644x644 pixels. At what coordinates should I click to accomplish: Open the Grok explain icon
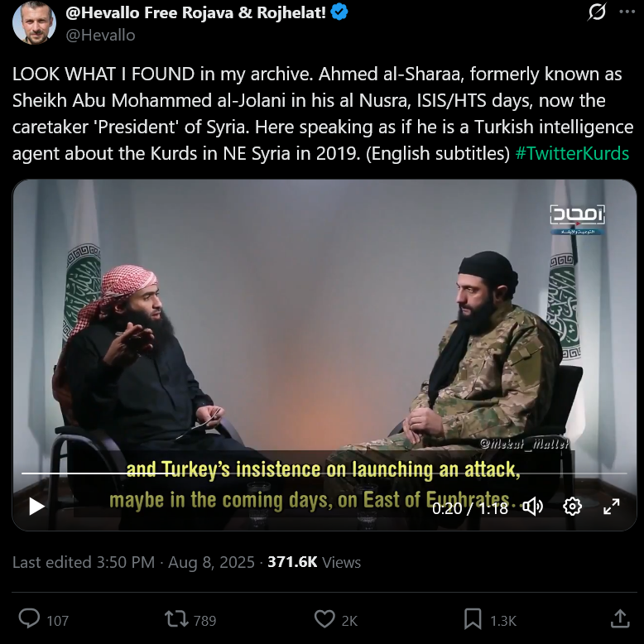pos(596,12)
